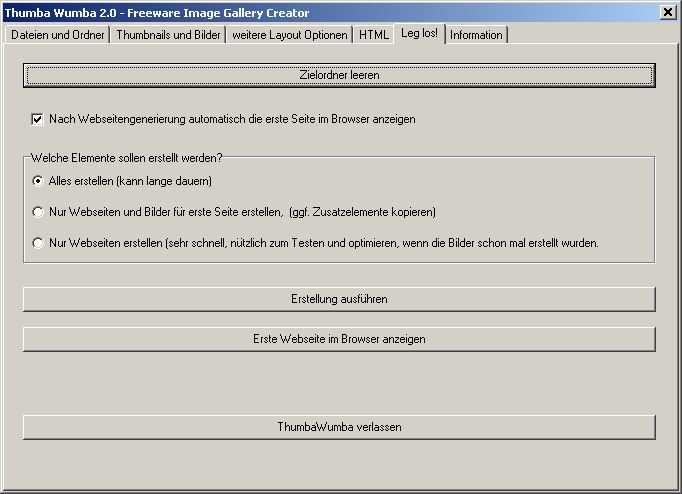The height and width of the screenshot is (494, 682).
Task: Click the Welche Elemente sollen erstellt werden? label
Action: point(127,158)
